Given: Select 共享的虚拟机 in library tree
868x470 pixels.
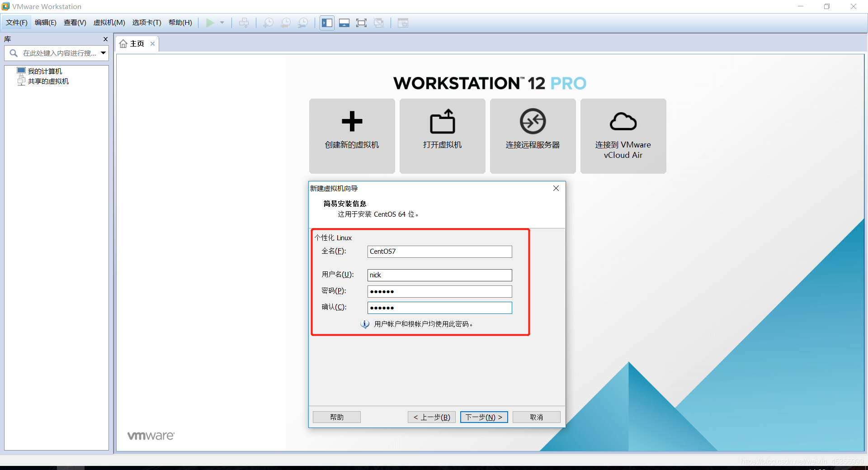Looking at the screenshot, I should click(43, 81).
